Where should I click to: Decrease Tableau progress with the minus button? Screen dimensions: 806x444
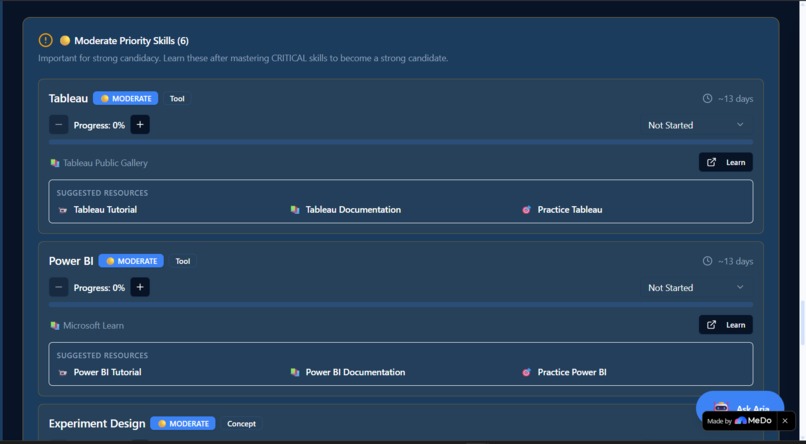59,124
